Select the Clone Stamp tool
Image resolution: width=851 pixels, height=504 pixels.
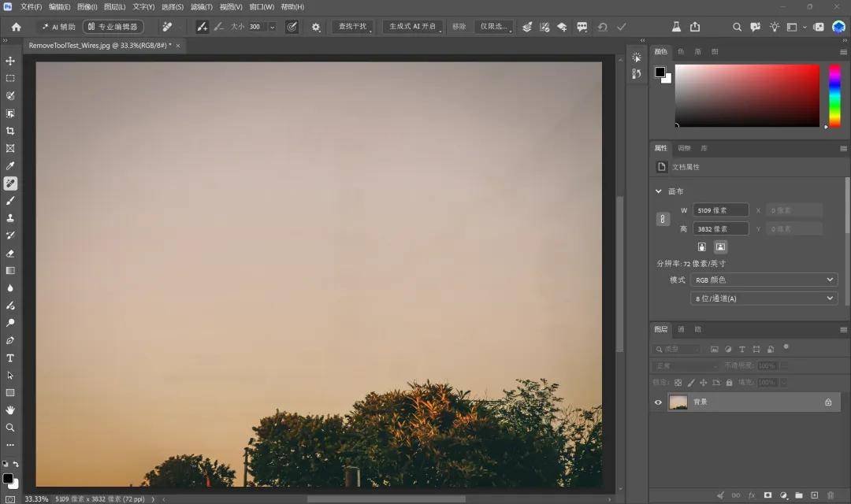pyautogui.click(x=10, y=218)
